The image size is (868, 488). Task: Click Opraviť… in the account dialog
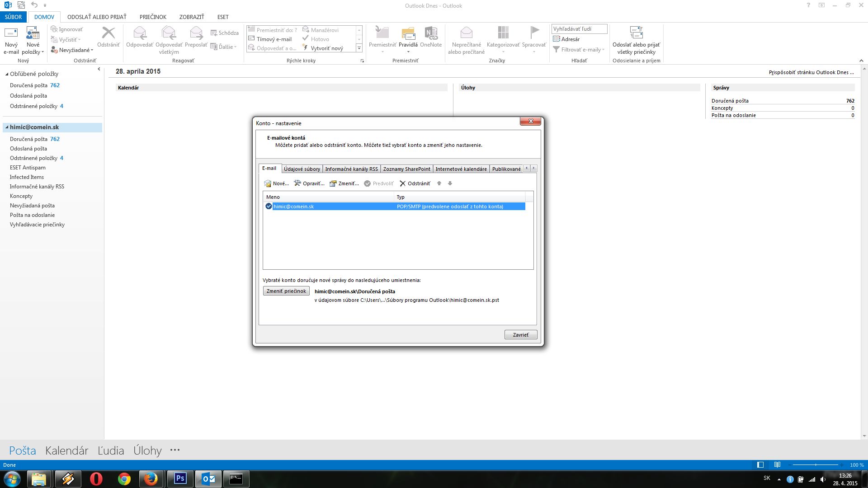(309, 183)
